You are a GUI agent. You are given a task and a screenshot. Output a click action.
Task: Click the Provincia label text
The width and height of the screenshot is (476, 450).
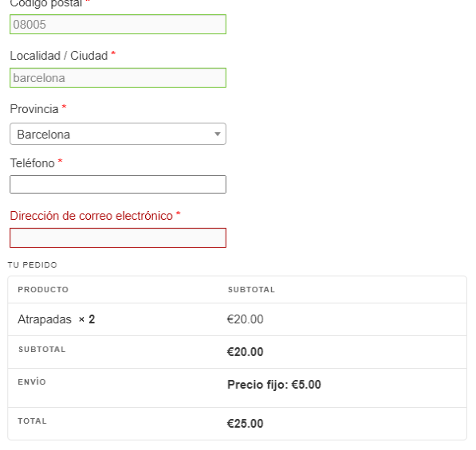pyautogui.click(x=34, y=109)
